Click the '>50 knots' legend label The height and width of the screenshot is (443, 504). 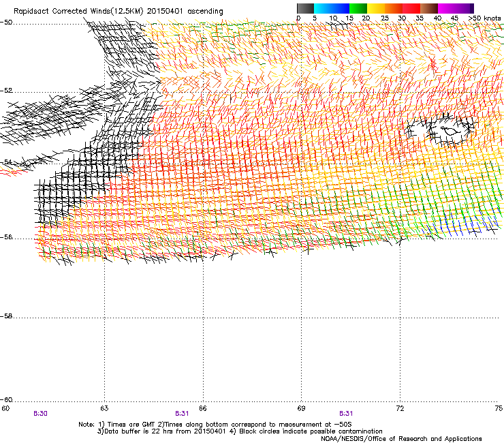[484, 18]
